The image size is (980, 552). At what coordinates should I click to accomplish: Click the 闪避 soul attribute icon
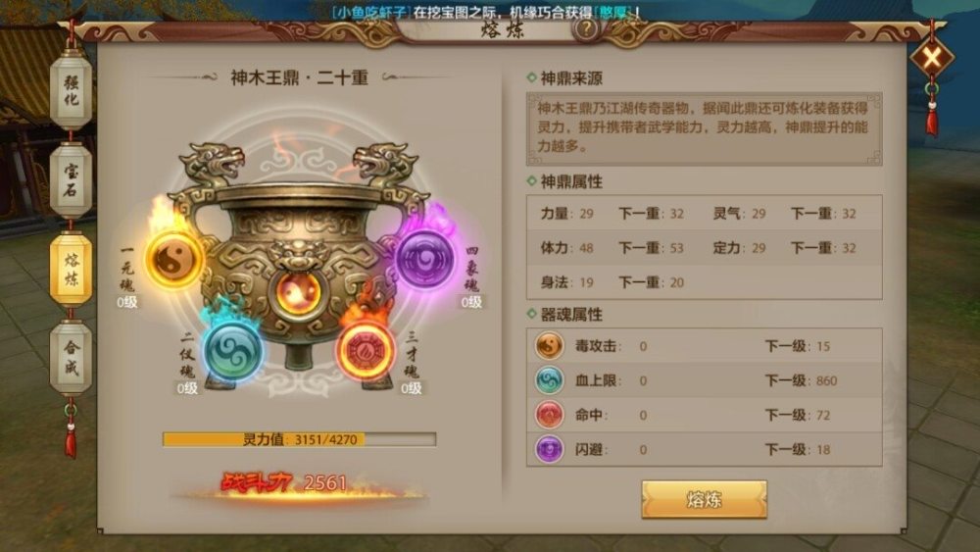coord(549,449)
